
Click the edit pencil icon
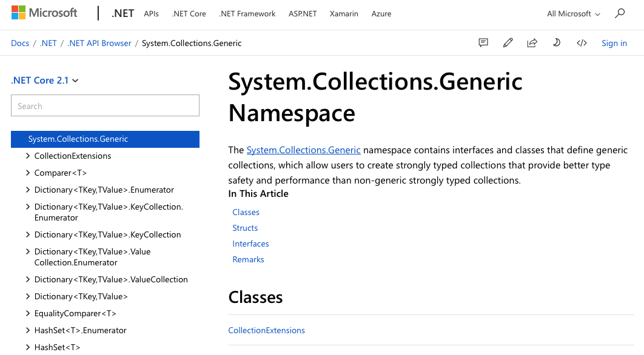(508, 42)
